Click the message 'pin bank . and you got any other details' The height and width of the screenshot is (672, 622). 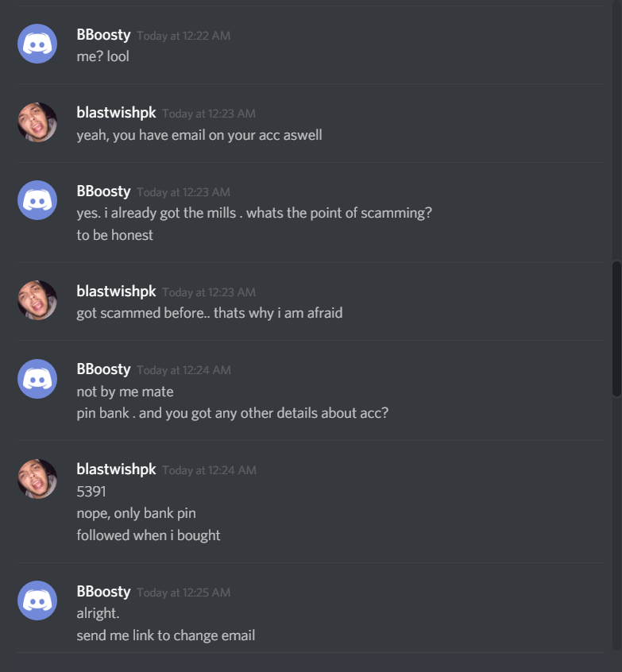[x=232, y=413]
